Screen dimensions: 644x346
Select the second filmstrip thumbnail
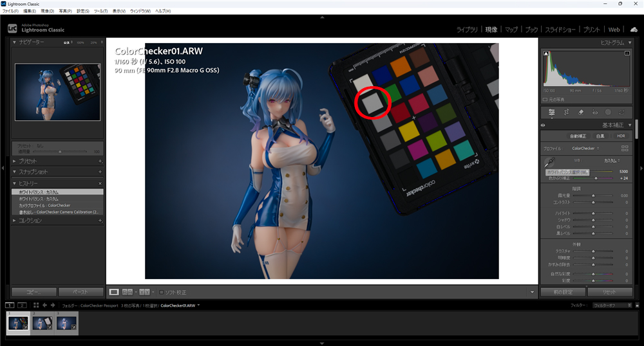point(43,323)
